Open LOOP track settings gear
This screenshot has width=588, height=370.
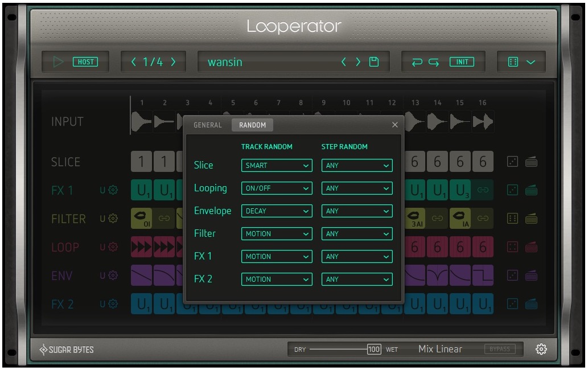[113, 247]
